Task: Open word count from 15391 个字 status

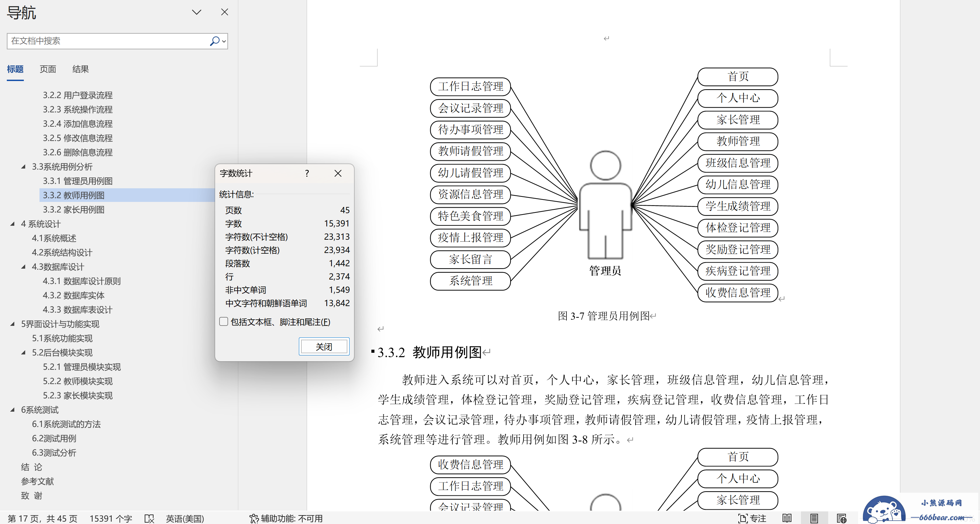Action: (111, 518)
